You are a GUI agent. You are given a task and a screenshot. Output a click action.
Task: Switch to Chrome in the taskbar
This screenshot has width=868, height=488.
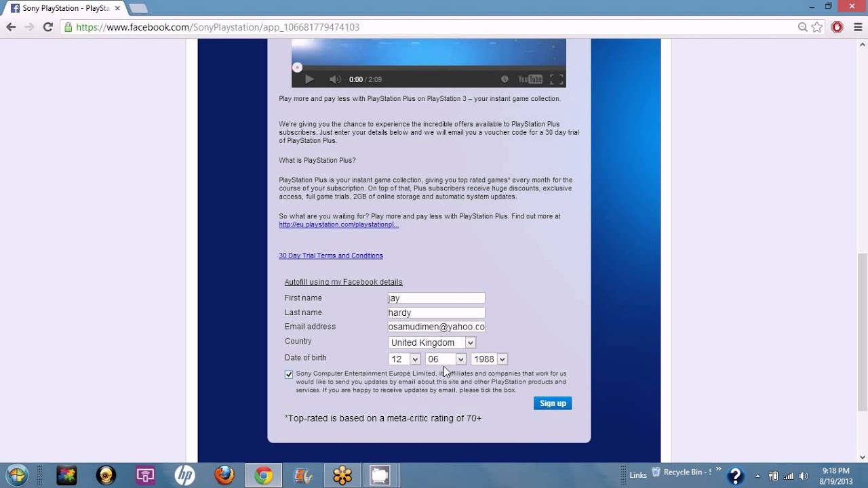(264, 476)
